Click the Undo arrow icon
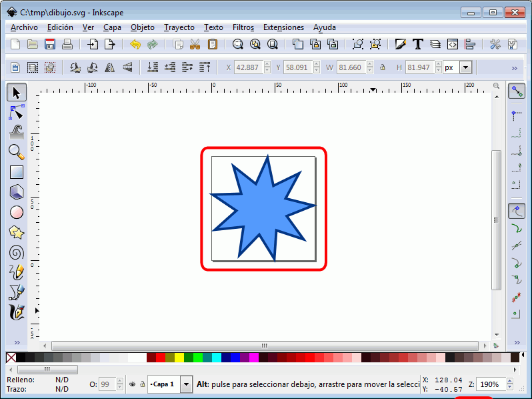This screenshot has width=532, height=399. pyautogui.click(x=135, y=45)
